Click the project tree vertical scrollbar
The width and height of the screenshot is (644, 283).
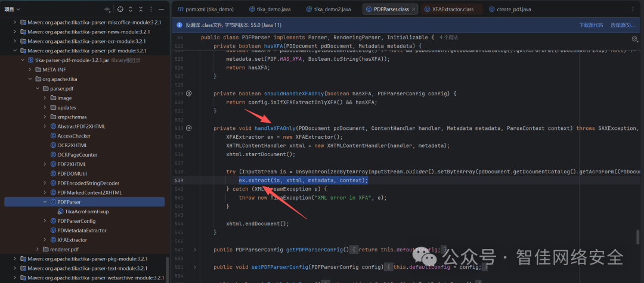167,269
